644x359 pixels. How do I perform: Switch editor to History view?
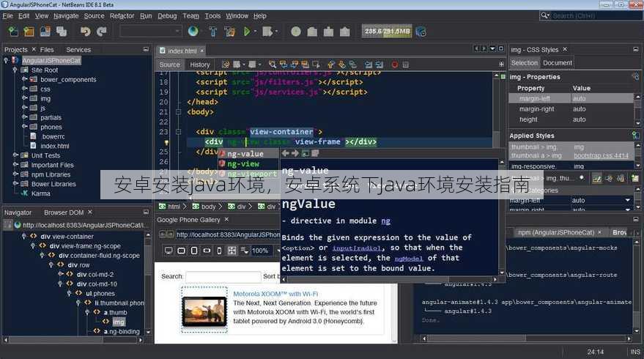(199, 64)
